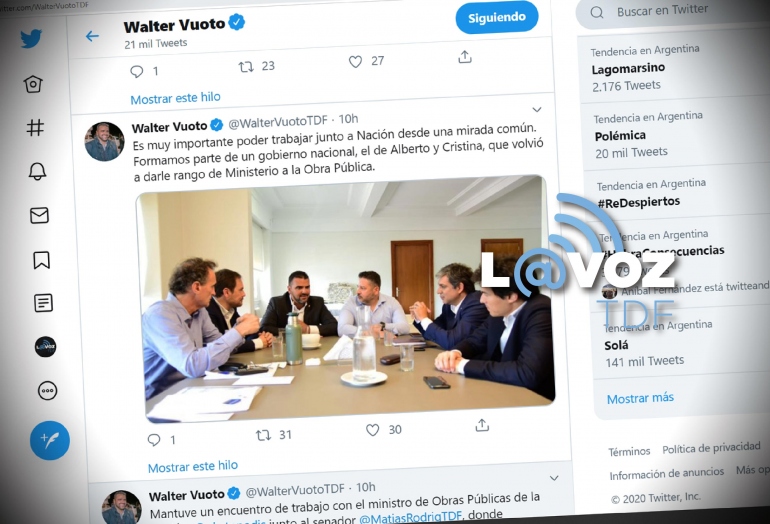Click Mostrar más under trends
Viewport: 770px width, 524px height.
pos(640,398)
